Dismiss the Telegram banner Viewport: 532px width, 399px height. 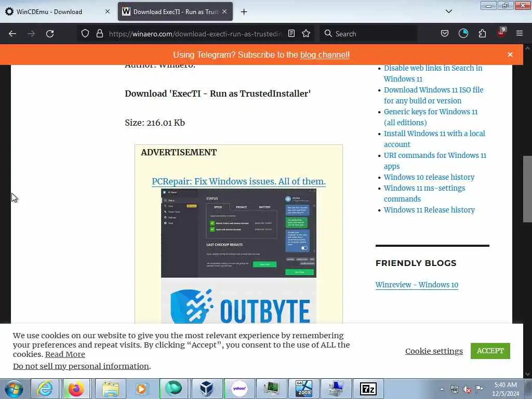510,55
